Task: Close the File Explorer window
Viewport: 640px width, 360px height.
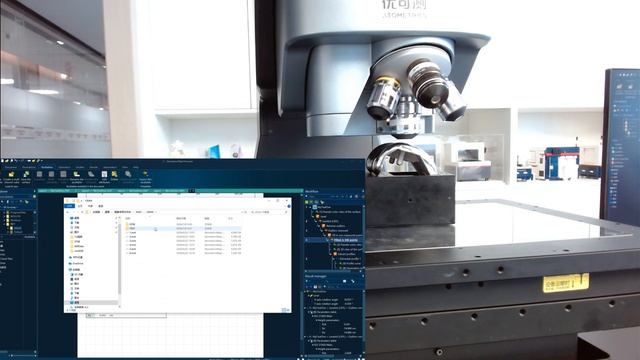Action: (287, 200)
